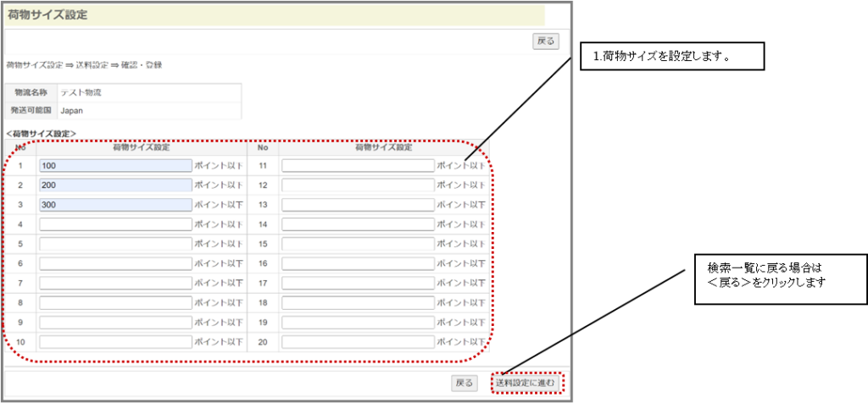The width and height of the screenshot is (868, 403).
Task: Click size input field No 1 containing 100
Action: pos(115,166)
